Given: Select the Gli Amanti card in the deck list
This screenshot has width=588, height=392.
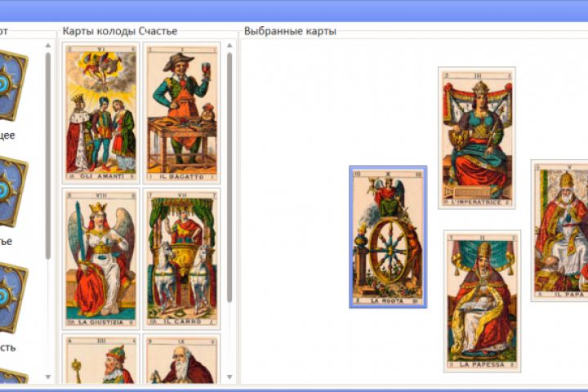Looking at the screenshot, I should [101, 113].
